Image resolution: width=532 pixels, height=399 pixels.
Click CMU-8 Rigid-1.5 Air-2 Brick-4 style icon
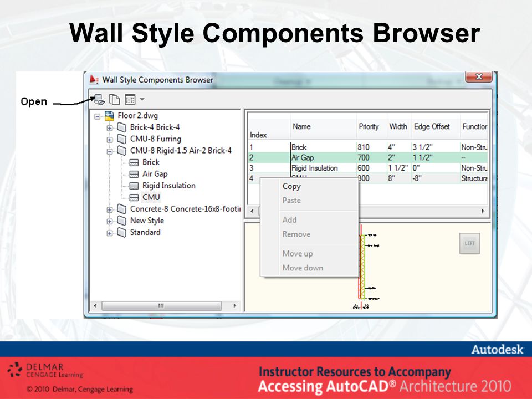click(121, 151)
